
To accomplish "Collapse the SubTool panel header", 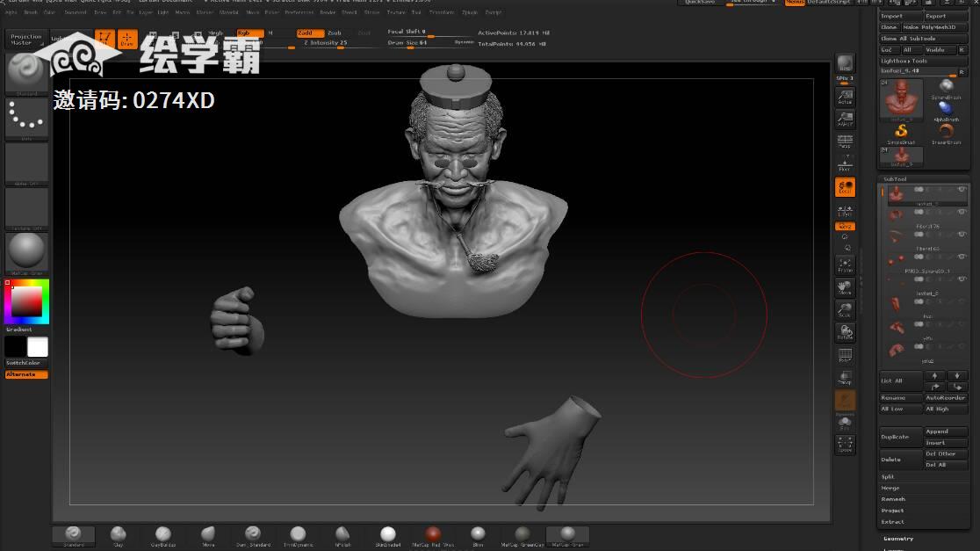I will pos(895,179).
